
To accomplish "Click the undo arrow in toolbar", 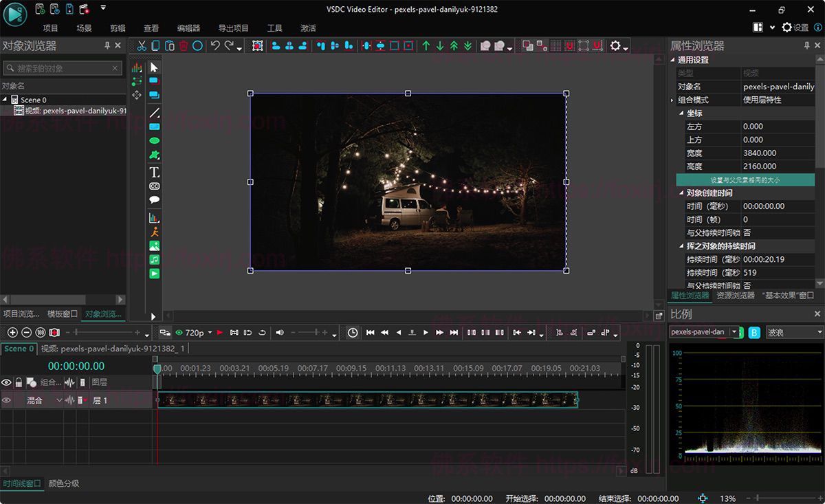I will coord(215,46).
